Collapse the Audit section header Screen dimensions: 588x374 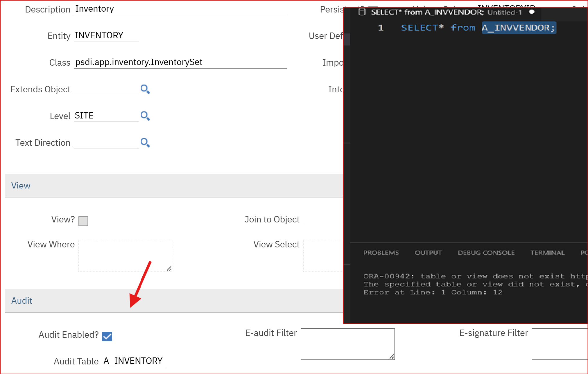point(22,301)
